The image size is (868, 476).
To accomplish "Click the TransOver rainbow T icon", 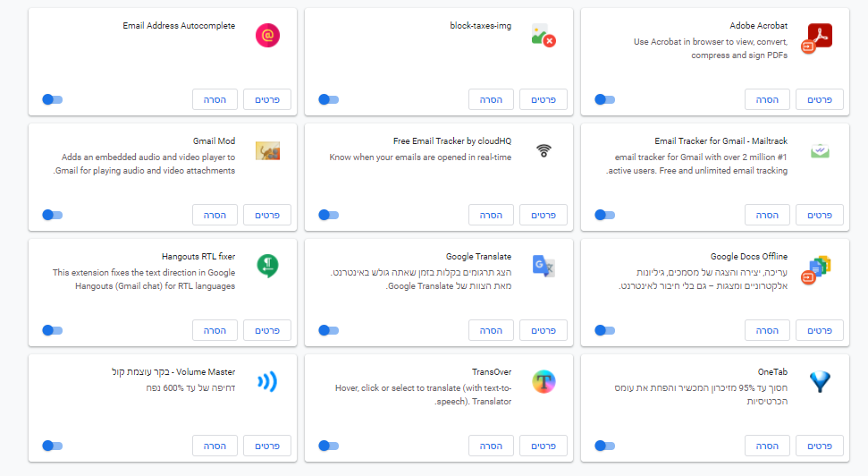I will pyautogui.click(x=544, y=381).
